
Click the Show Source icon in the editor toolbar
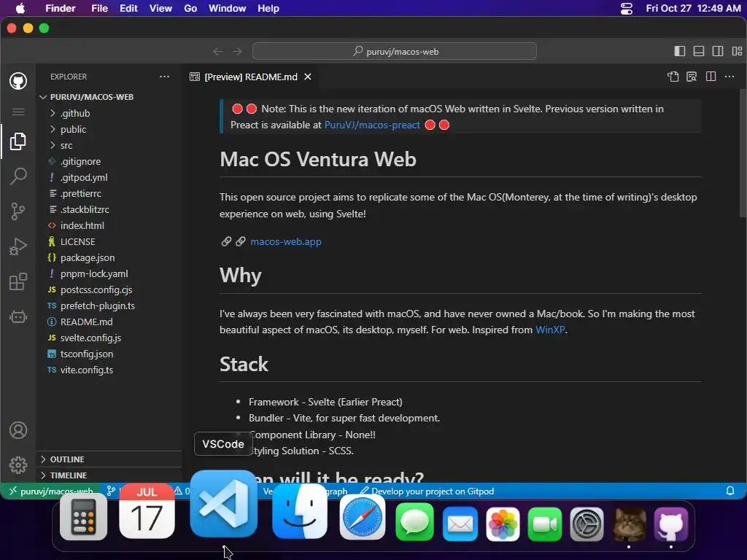click(673, 77)
